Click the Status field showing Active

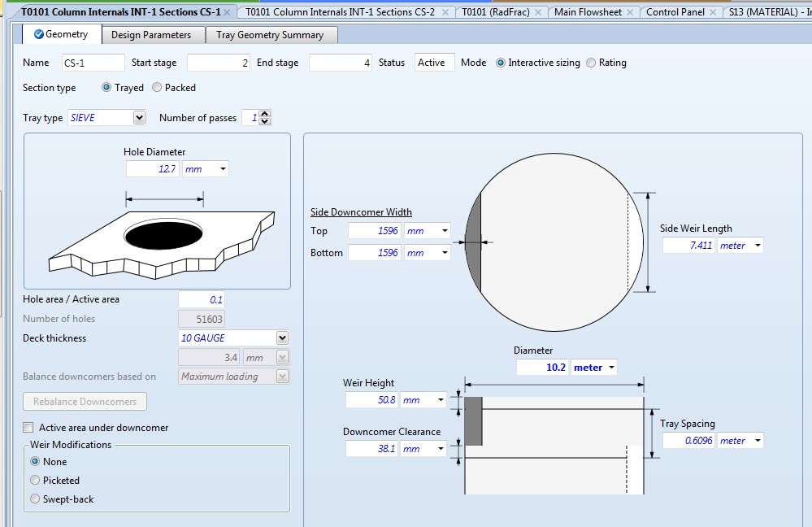(x=435, y=63)
